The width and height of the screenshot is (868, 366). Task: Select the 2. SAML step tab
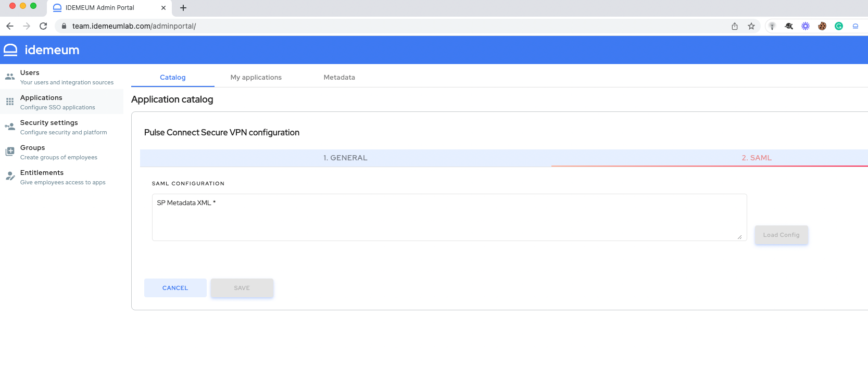point(757,158)
